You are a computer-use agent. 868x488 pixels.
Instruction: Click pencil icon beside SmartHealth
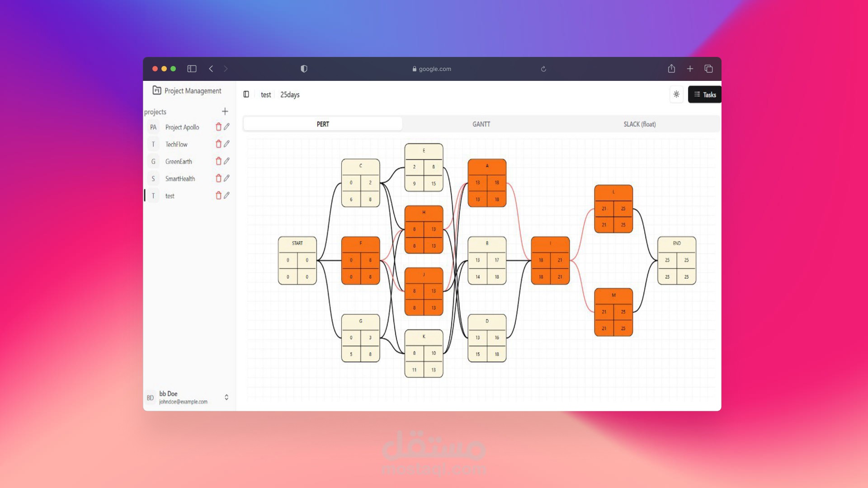pos(227,178)
